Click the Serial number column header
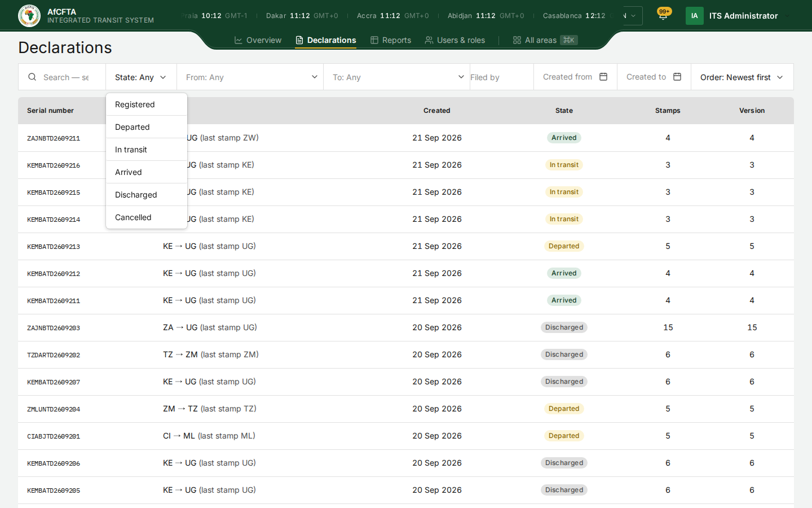The height and width of the screenshot is (508, 812). (50, 111)
